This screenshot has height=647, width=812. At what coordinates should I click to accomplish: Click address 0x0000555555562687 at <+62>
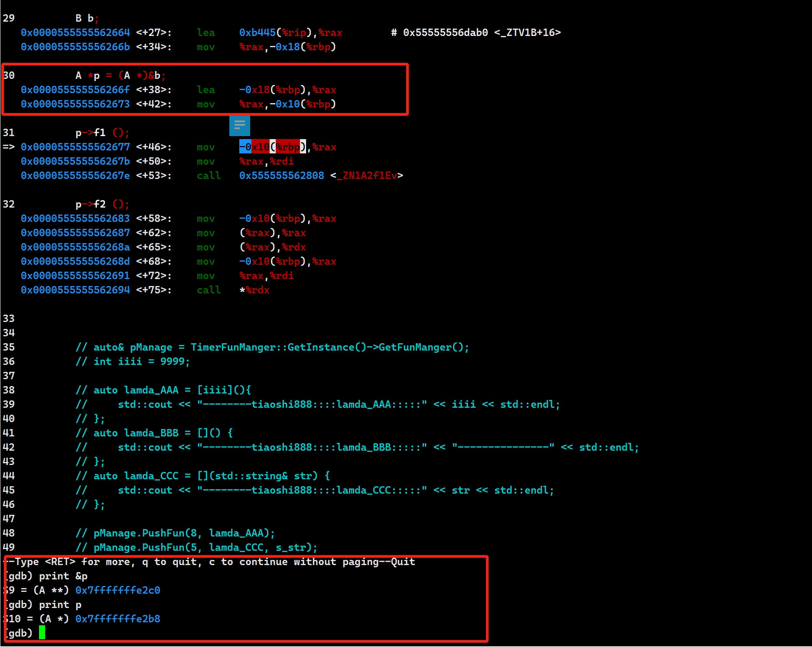click(x=75, y=233)
